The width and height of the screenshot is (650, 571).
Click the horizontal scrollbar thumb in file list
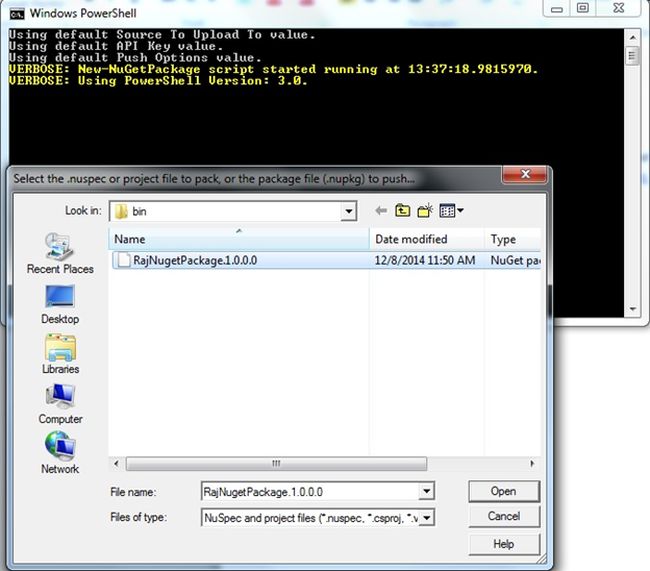click(x=276, y=464)
